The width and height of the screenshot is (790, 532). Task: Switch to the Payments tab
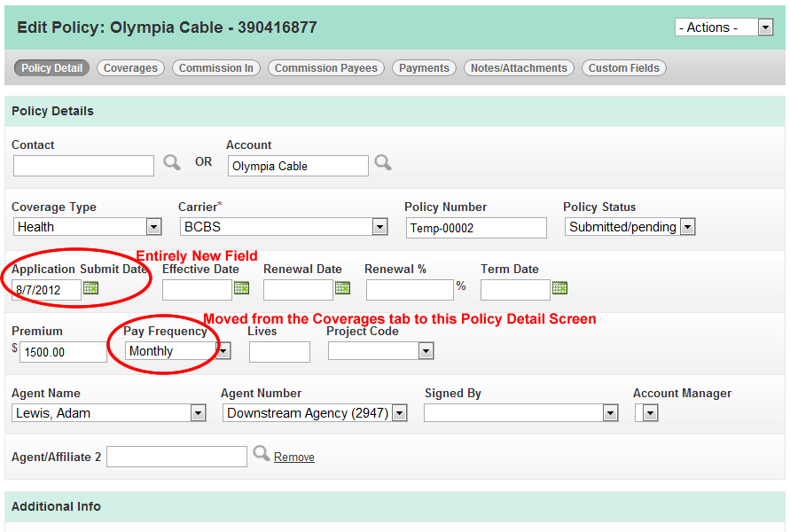pyautogui.click(x=424, y=68)
